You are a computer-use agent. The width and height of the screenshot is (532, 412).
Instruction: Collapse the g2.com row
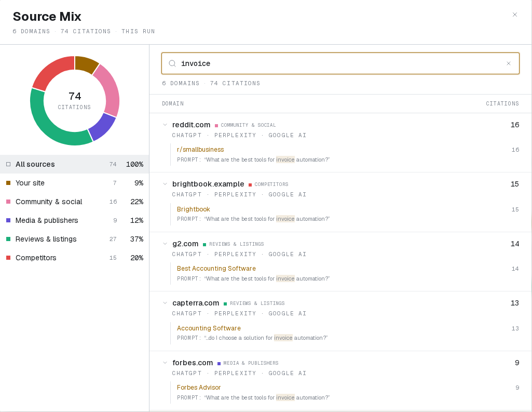(x=165, y=244)
